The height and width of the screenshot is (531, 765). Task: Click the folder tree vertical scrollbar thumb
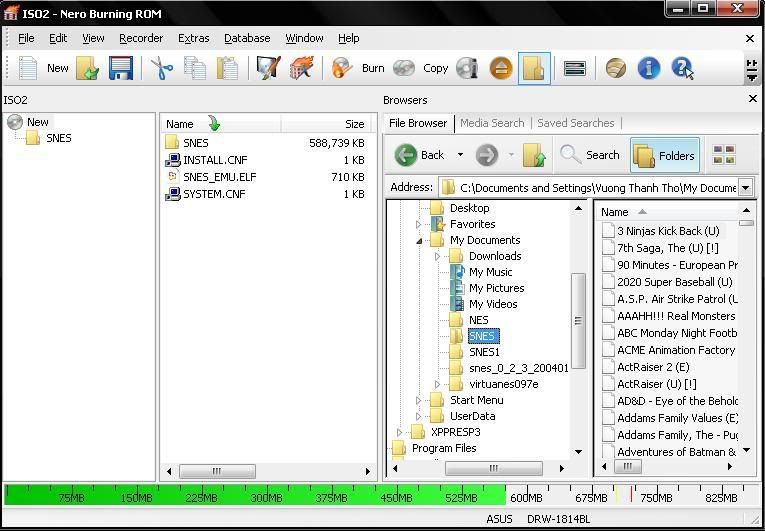point(578,321)
